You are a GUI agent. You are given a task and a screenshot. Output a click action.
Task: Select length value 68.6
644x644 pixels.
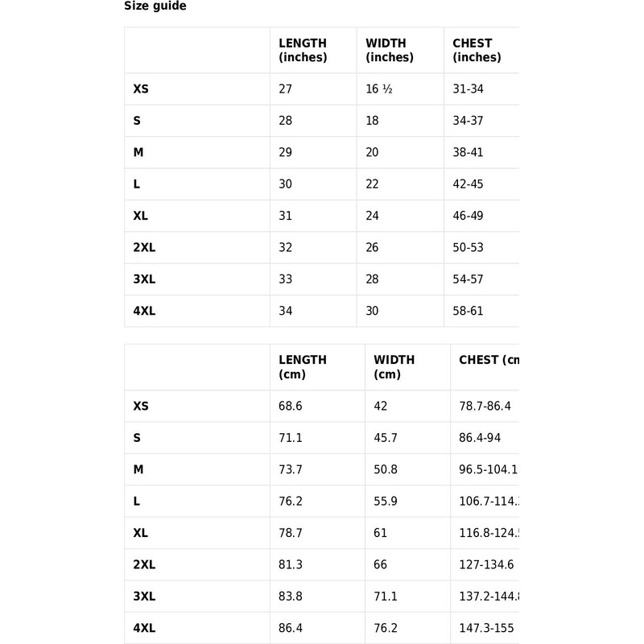point(290,407)
